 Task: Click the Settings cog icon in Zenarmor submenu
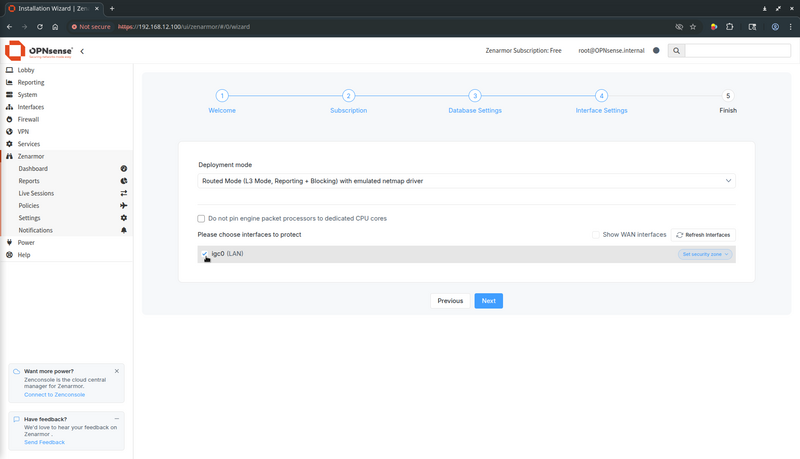pyautogui.click(x=123, y=218)
